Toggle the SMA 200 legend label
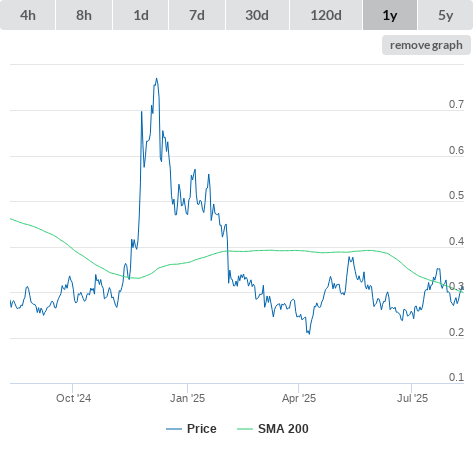The image size is (474, 455). 283,429
